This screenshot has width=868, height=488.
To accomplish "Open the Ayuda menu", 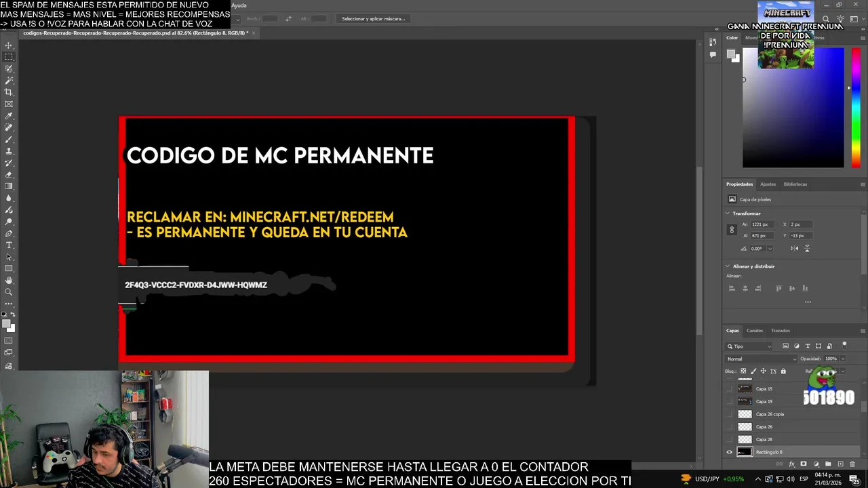I will [x=239, y=5].
